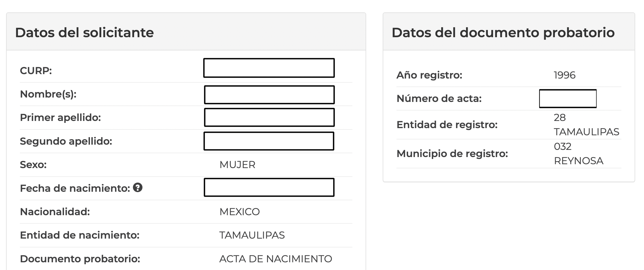
Task: Click the Datos del documento probatorio header
Action: coord(503,33)
